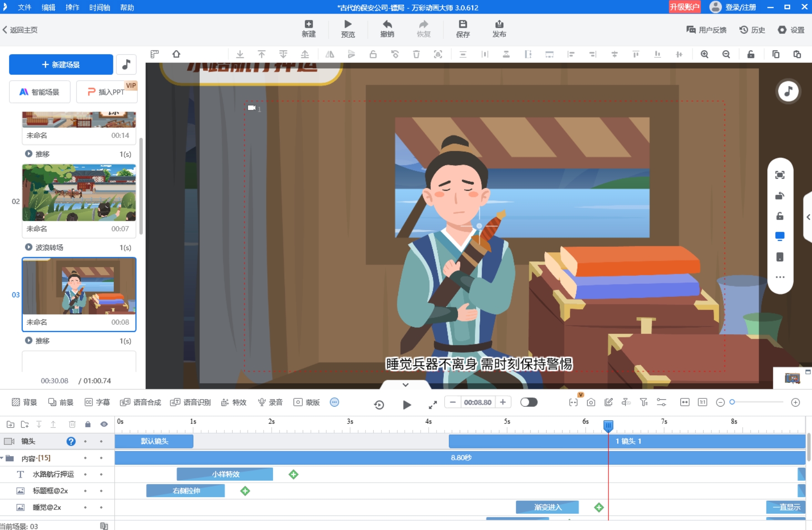
Task: Click the scene list vertical scrollbar
Action: coord(141,186)
